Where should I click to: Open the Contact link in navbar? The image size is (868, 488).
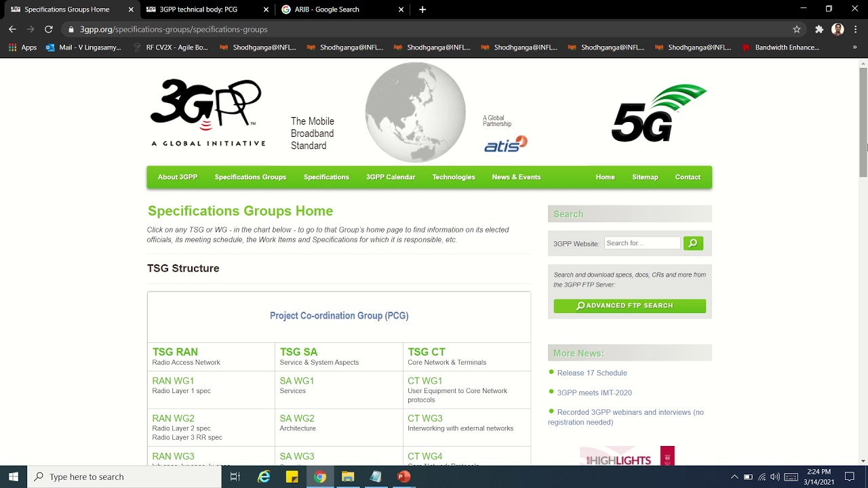point(688,177)
